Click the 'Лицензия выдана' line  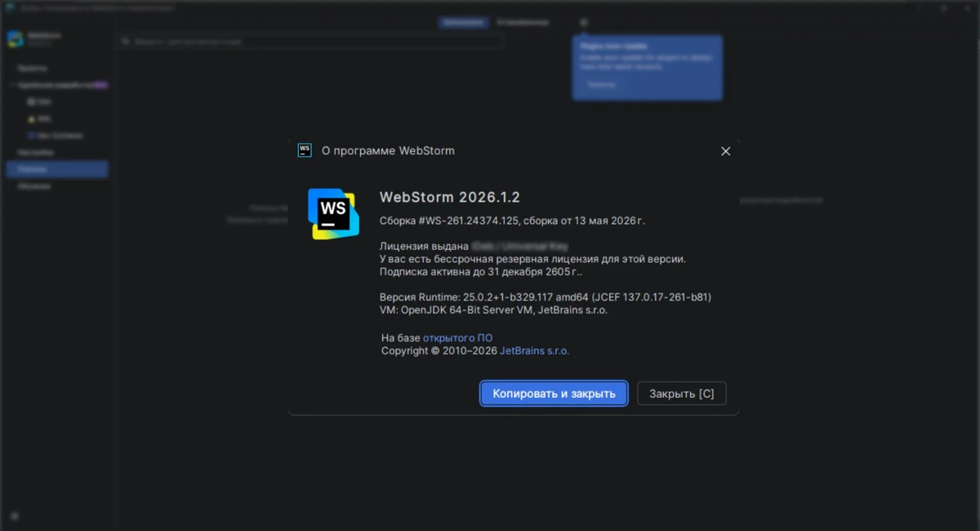click(x=474, y=246)
